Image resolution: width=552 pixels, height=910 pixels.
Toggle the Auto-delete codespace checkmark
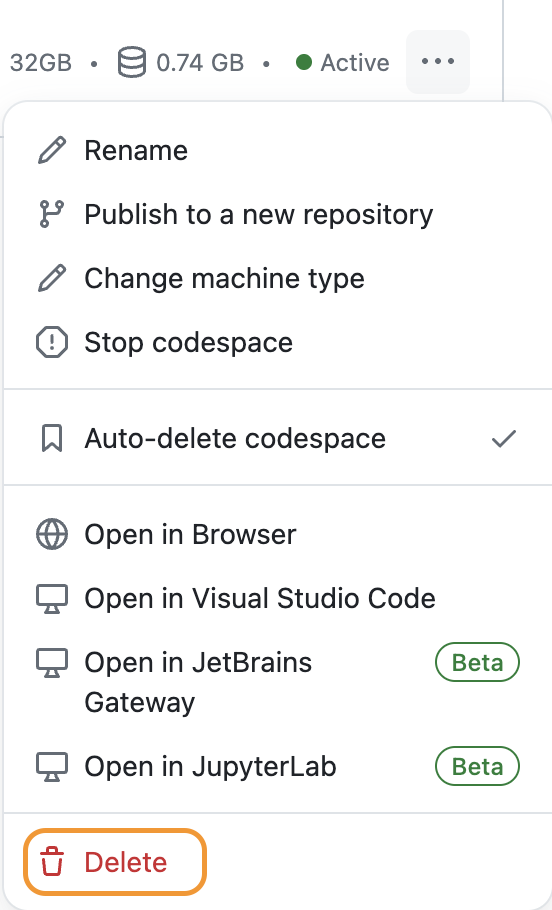click(x=504, y=439)
